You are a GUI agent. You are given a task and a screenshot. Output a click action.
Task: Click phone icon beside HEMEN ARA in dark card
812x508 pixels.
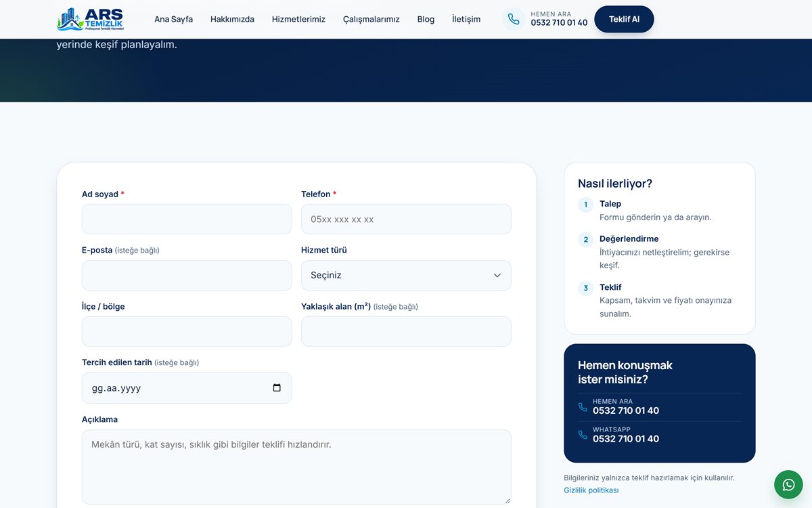pyautogui.click(x=583, y=407)
